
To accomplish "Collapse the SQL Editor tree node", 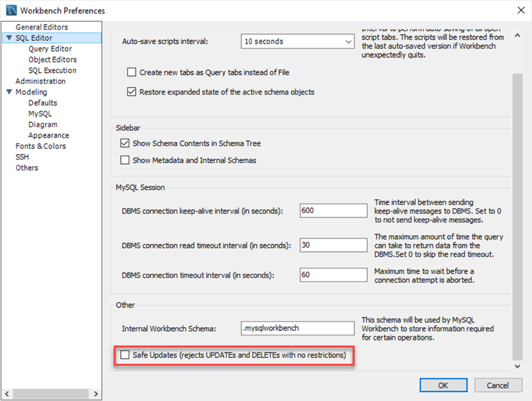I will [9, 38].
